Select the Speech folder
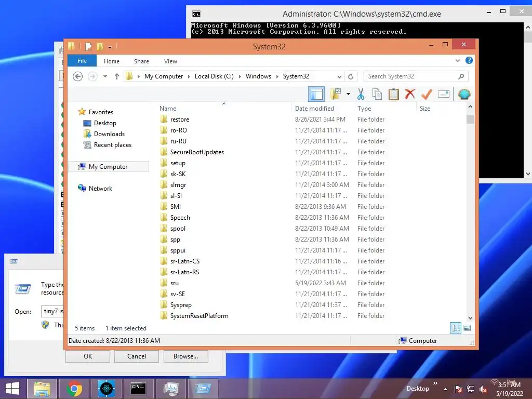The width and height of the screenshot is (532, 399). (180, 218)
